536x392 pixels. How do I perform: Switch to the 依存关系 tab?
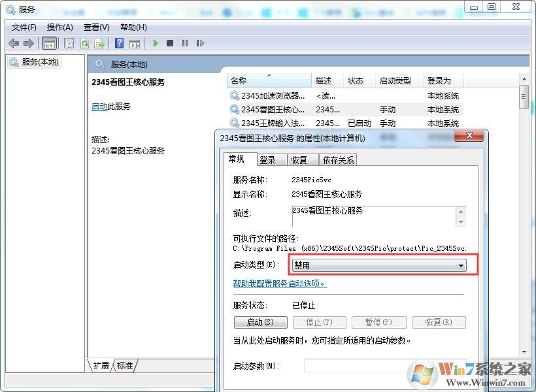click(x=338, y=159)
